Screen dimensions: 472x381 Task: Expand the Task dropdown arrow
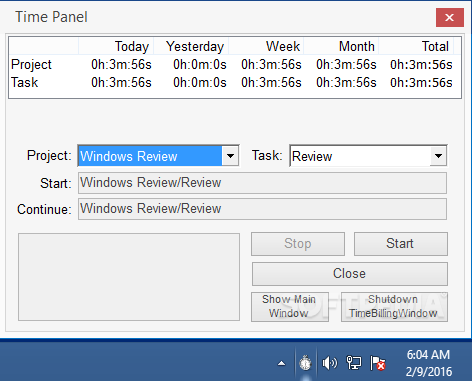[438, 156]
